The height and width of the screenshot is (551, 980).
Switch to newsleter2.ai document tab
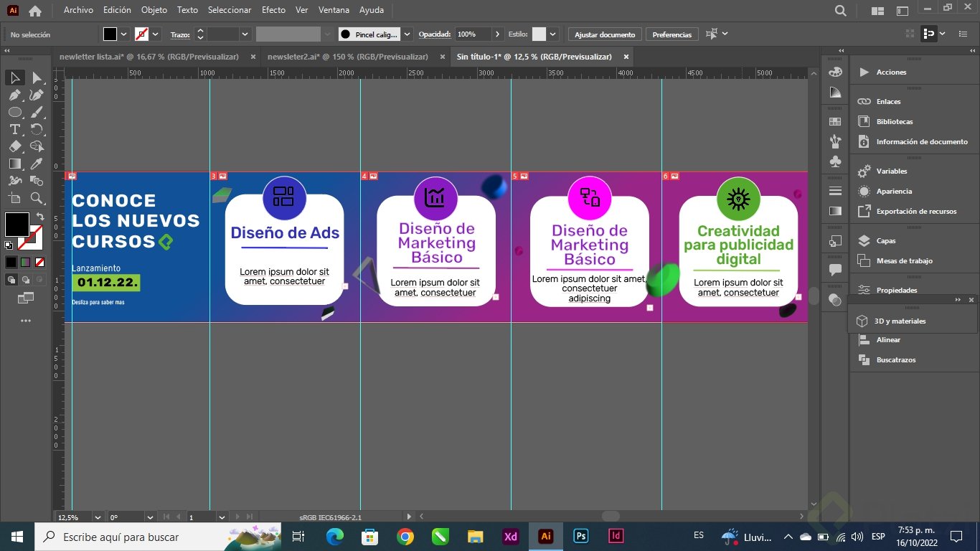[347, 57]
